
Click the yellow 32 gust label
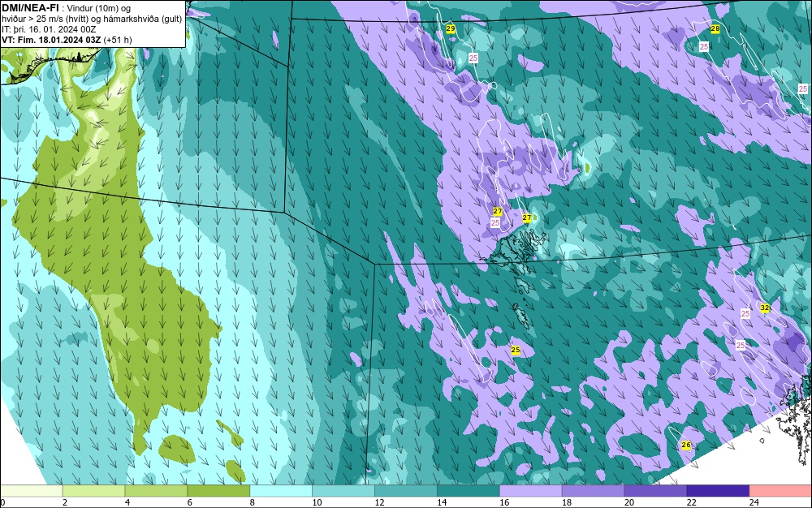click(x=764, y=308)
